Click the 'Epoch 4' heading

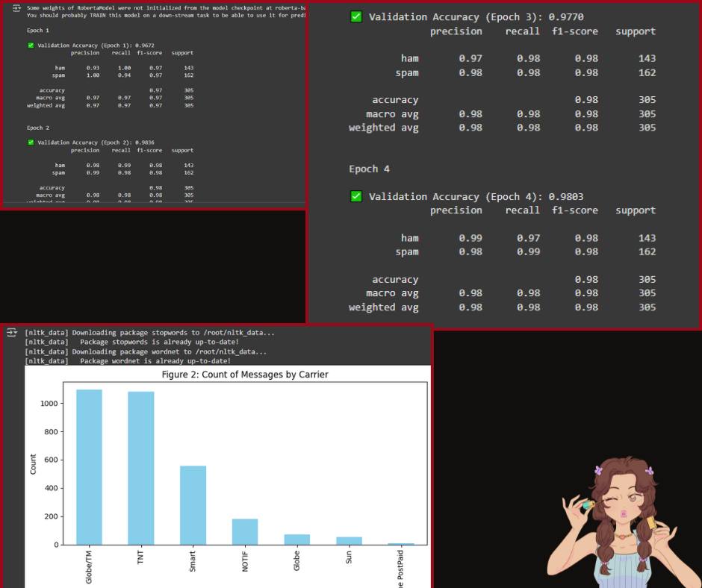[370, 169]
